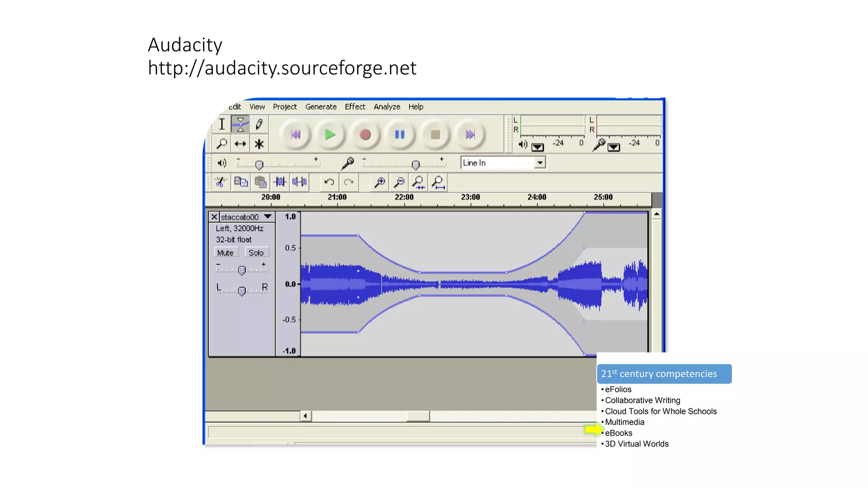Adjust the track pan L-R slider
This screenshot has width=868, height=488.
(242, 291)
